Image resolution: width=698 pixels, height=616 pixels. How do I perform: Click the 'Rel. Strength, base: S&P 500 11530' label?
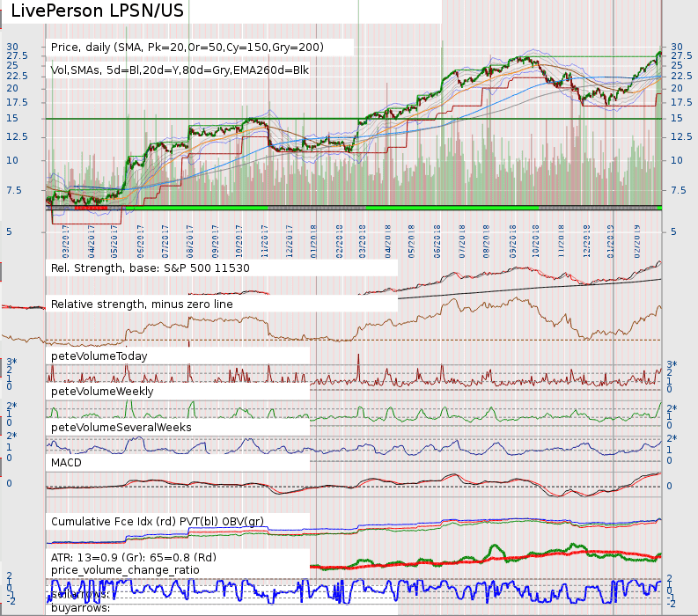coord(151,268)
